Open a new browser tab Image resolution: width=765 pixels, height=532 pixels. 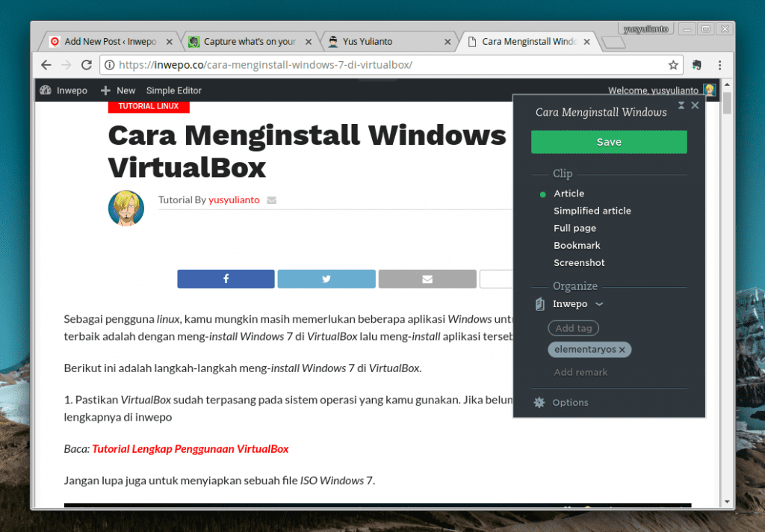click(x=614, y=43)
